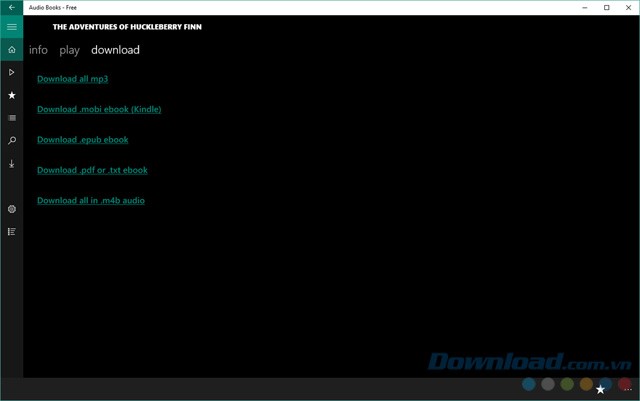The height and width of the screenshot is (401, 640).
Task: Open the now playing sidebar icon
Action: tap(12, 73)
